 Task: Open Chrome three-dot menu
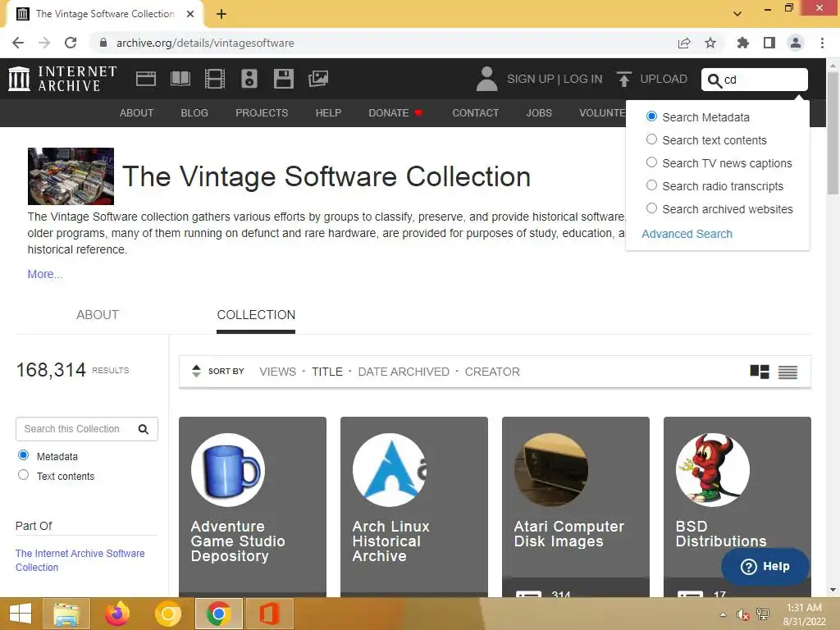point(822,43)
